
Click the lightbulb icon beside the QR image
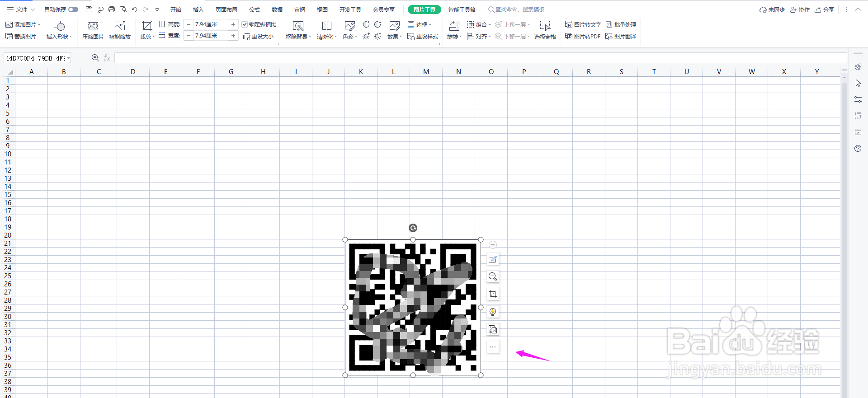493,312
